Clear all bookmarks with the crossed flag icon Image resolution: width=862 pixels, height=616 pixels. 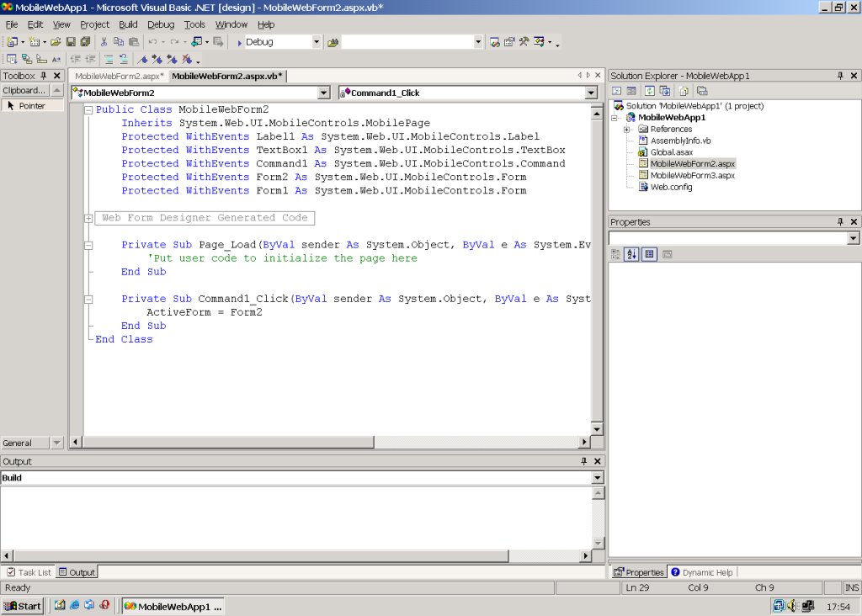point(188,60)
